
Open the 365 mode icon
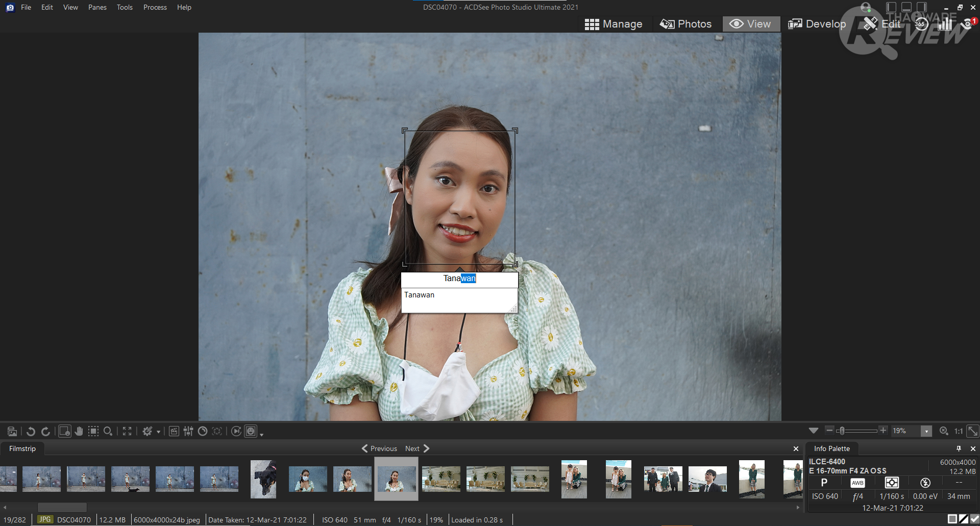click(x=920, y=24)
